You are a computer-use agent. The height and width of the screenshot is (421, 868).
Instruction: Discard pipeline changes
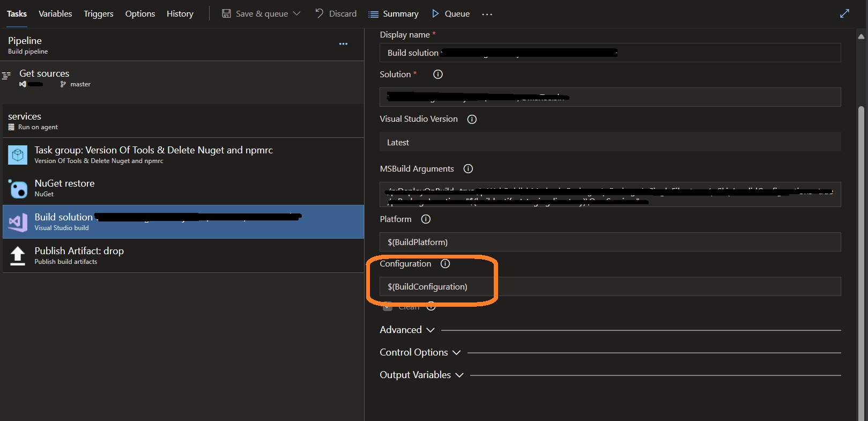336,13
